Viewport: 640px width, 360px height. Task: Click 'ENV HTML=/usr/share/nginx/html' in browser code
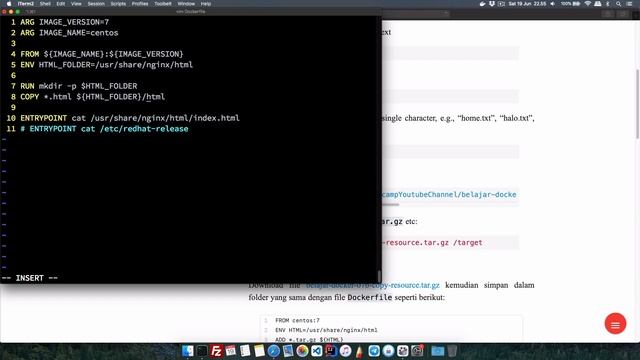(326, 330)
